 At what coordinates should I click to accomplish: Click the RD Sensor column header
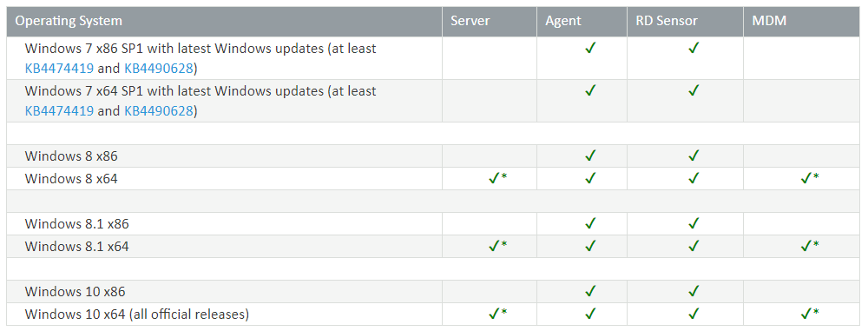[x=667, y=21]
